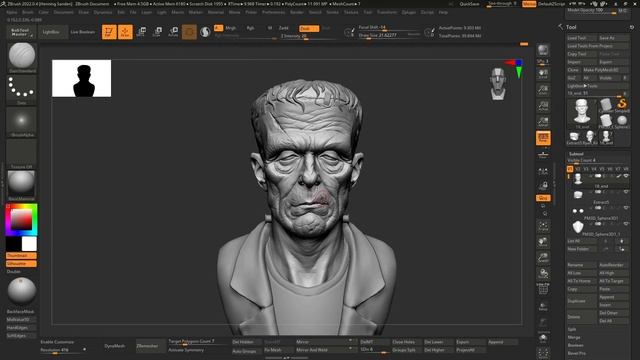Select the Scale transform tool in top shelf
Image resolution: width=640 pixels, height=360 pixels.
pyautogui.click(x=157, y=32)
